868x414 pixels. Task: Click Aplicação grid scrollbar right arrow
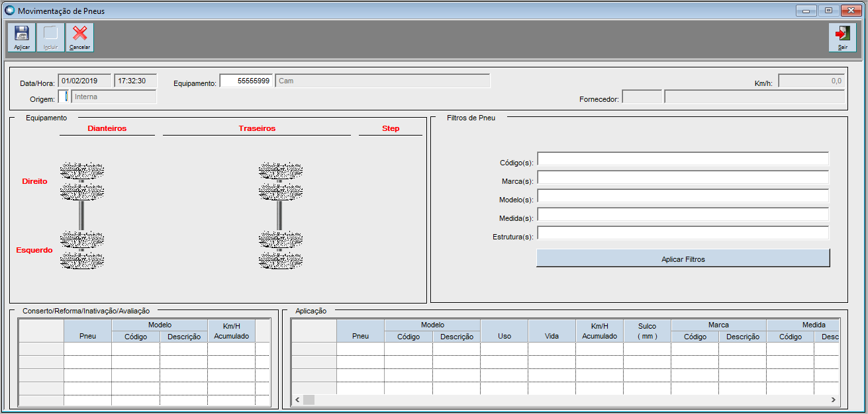tap(833, 400)
